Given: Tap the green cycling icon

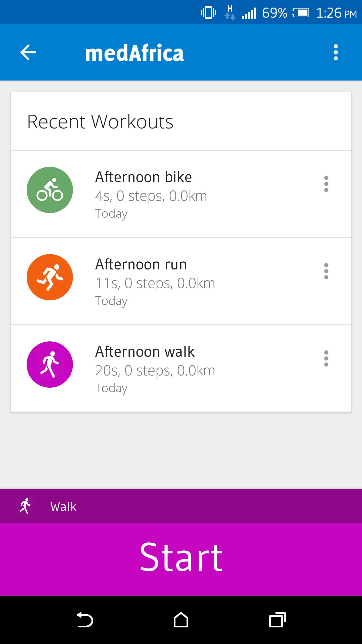Looking at the screenshot, I should (50, 190).
